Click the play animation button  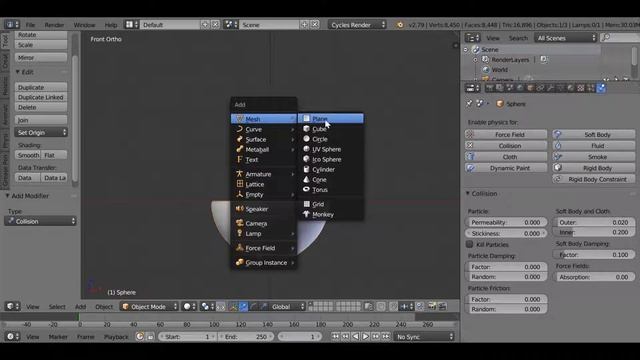[x=366, y=336]
